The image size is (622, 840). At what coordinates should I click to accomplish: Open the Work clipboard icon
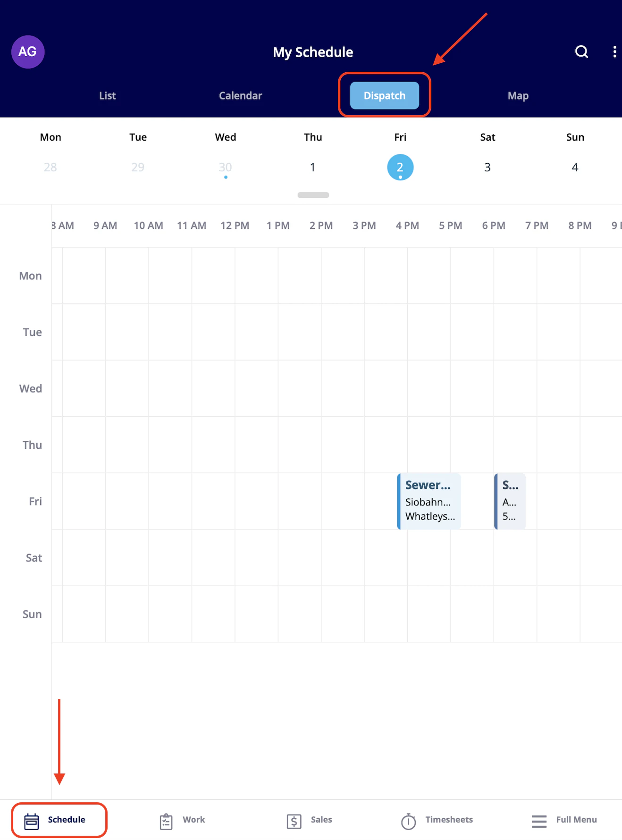(x=166, y=821)
